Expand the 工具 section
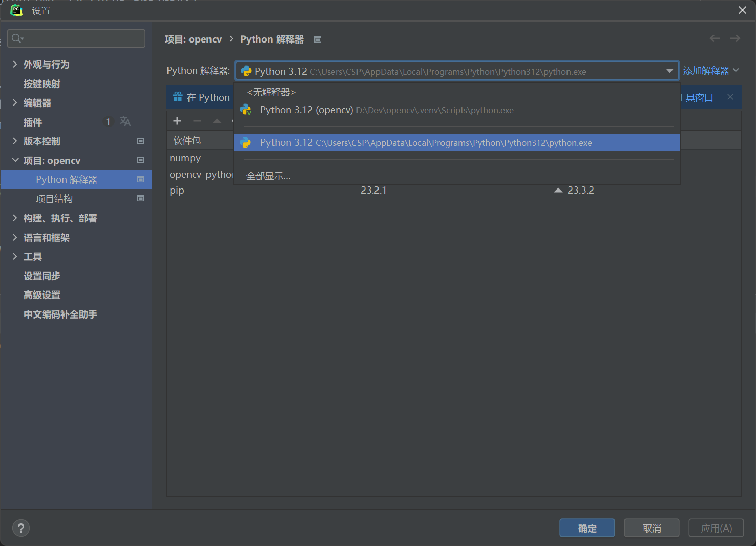Screen dimensions: 756x546 point(15,256)
